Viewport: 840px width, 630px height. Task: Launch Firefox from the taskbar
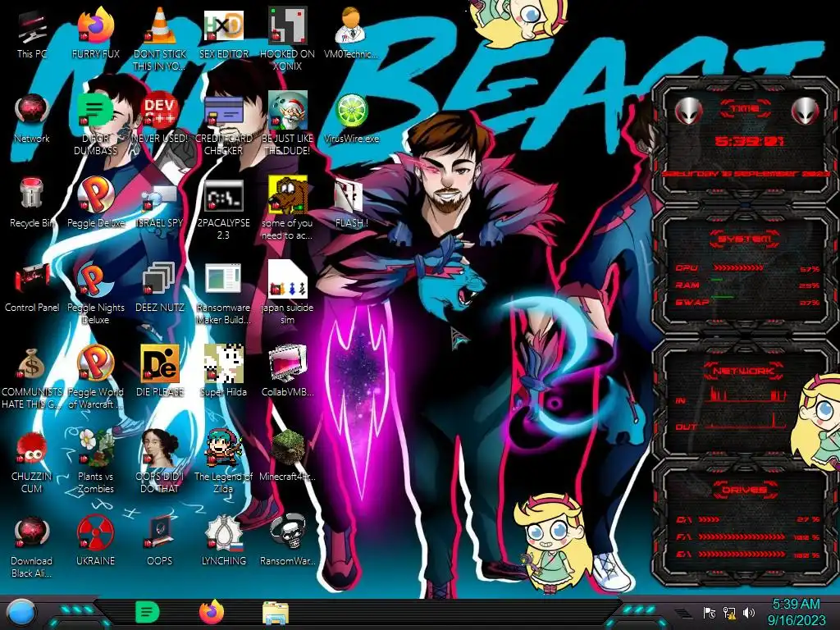pos(212,612)
